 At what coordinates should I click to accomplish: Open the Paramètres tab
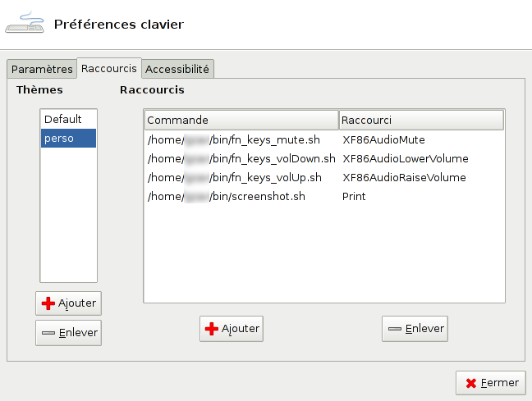[42, 69]
